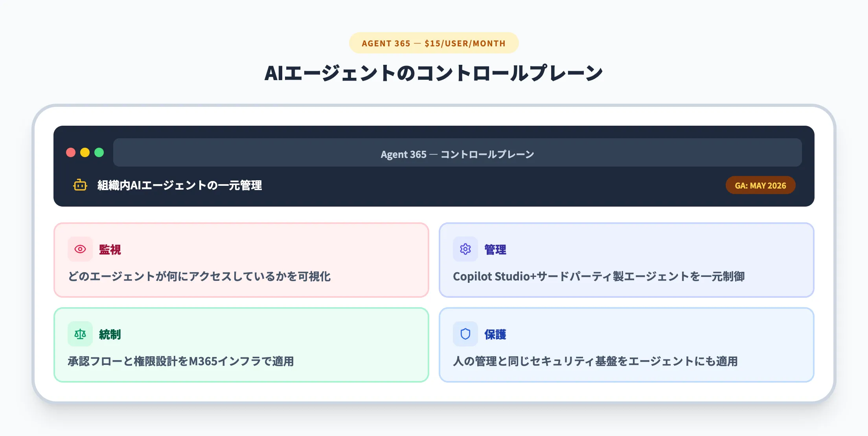The height and width of the screenshot is (436, 868).
Task: Click the yellow traffic-light dot
Action: pos(85,153)
